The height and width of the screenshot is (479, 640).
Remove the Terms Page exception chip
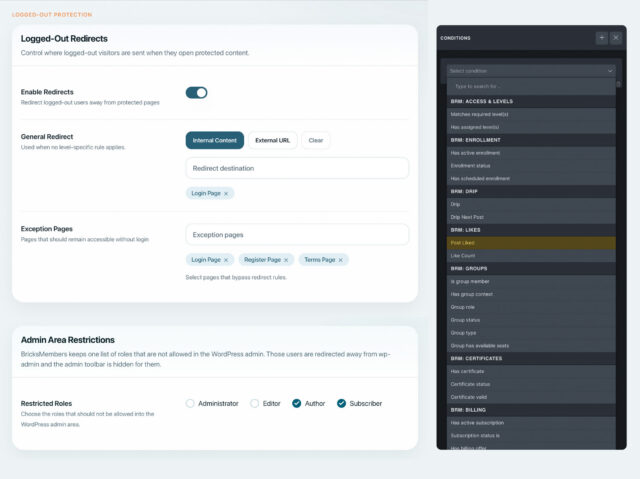341,260
